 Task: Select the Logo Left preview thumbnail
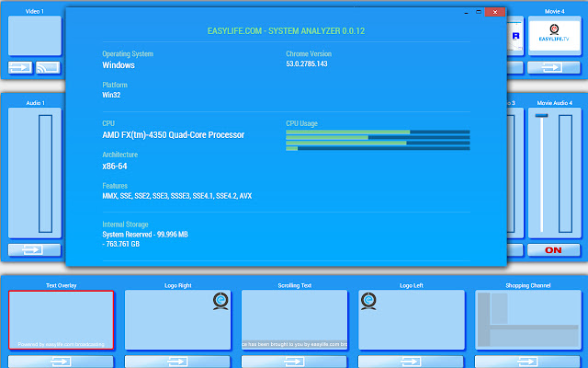click(x=412, y=320)
